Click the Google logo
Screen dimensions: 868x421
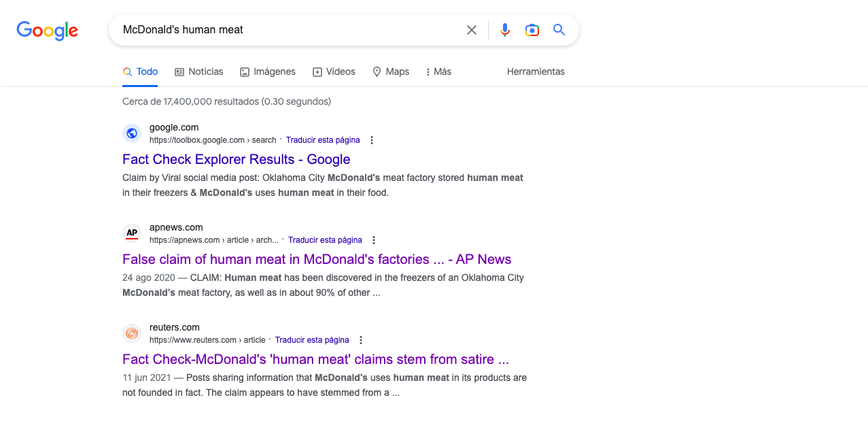pos(47,31)
